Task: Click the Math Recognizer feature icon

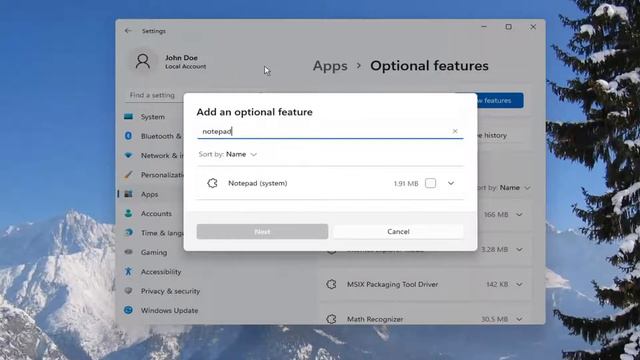Action: [x=331, y=319]
